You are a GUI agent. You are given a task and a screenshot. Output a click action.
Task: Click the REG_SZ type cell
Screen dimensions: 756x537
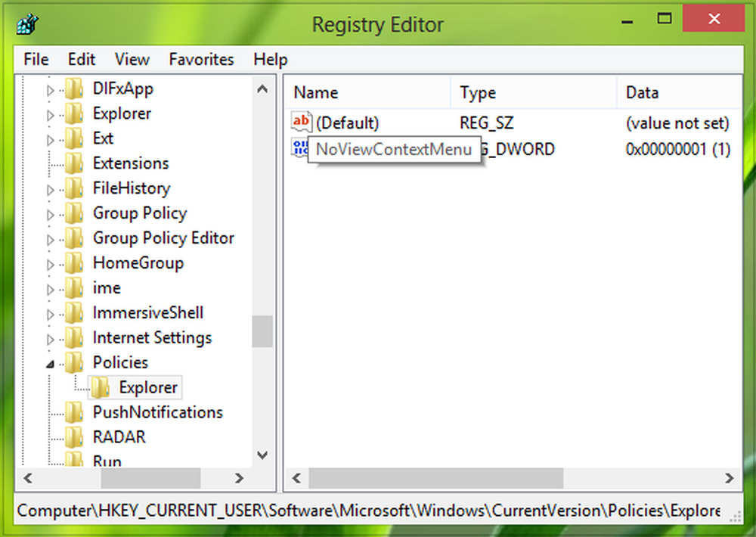coord(486,123)
